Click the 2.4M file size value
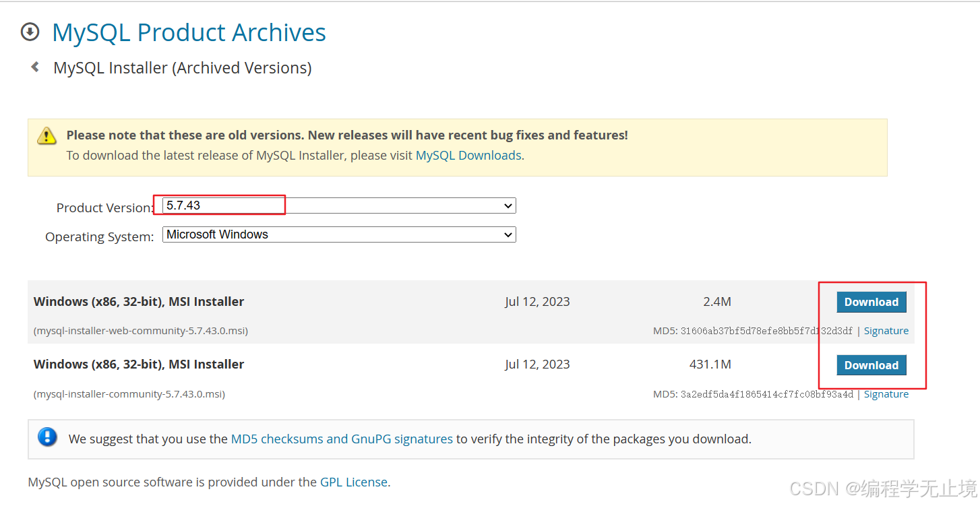 (x=717, y=302)
